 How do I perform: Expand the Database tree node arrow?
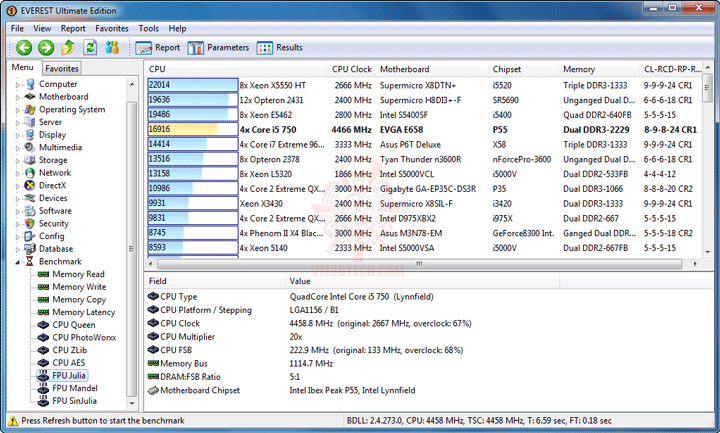[x=17, y=249]
